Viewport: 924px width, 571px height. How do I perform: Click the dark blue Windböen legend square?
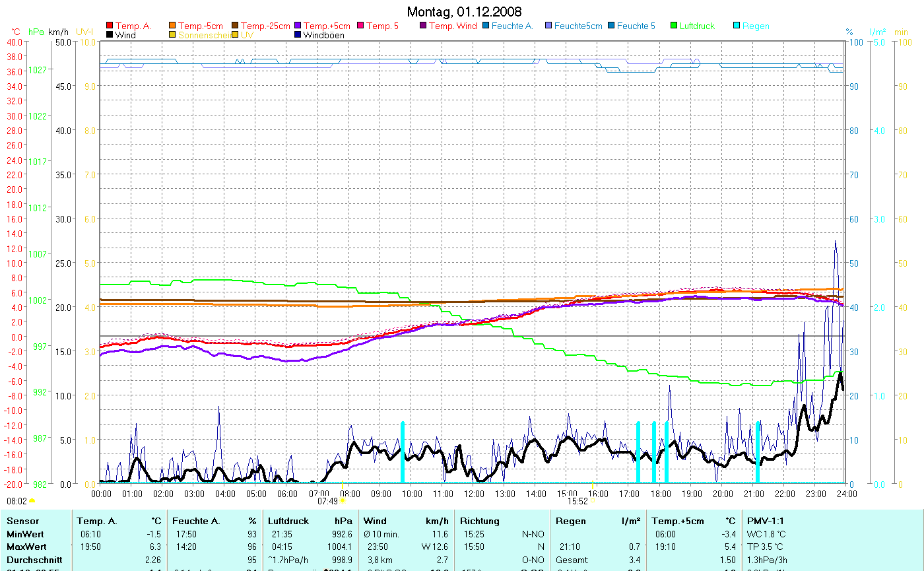coord(298,35)
